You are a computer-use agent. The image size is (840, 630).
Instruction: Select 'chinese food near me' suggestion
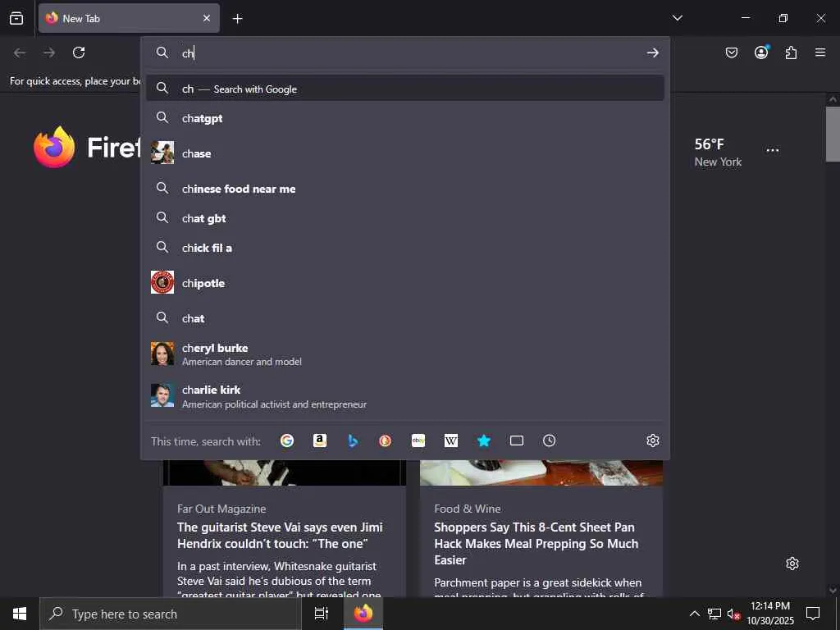coord(405,189)
